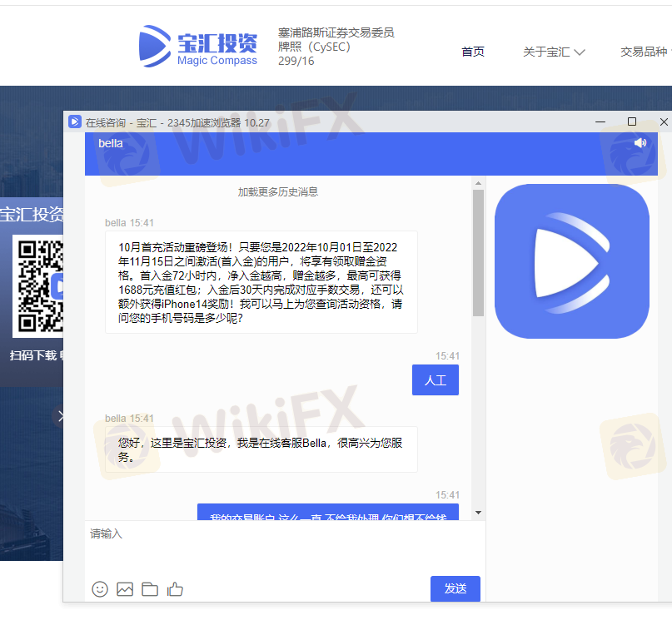
Task: Click the 请输入 message input field
Action: (x=285, y=548)
